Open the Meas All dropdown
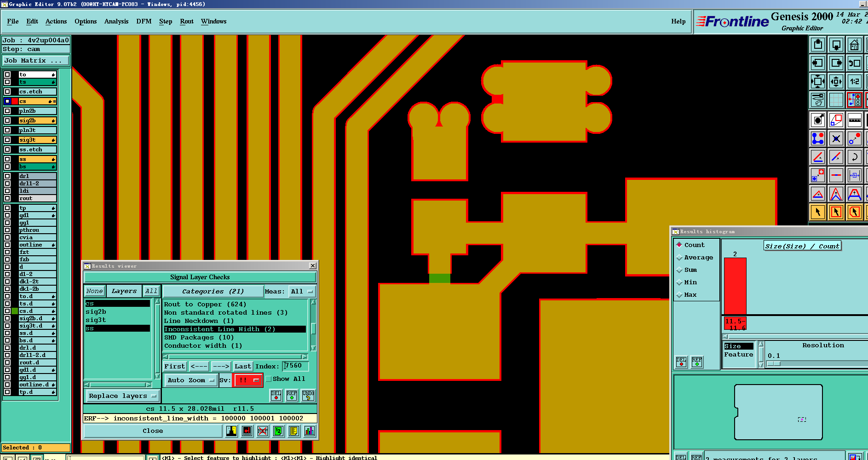 [302, 291]
